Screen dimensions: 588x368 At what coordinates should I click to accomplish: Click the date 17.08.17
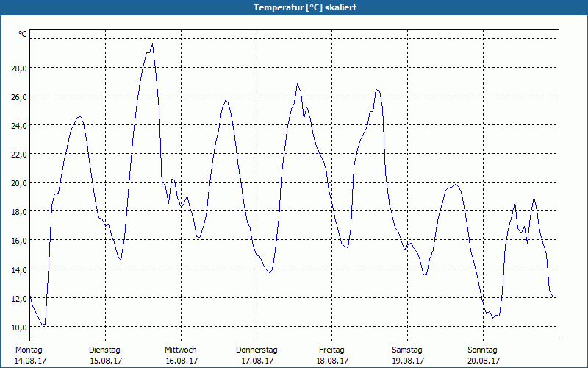point(257,361)
